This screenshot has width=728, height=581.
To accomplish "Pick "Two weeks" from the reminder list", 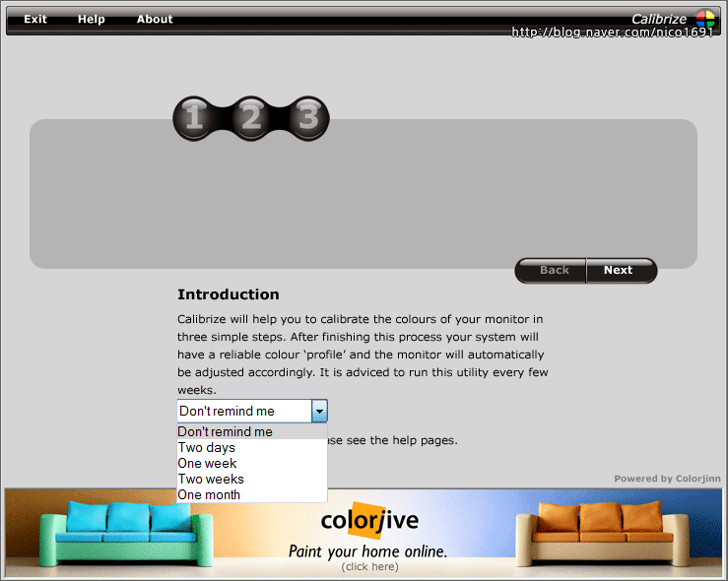I will tap(211, 480).
